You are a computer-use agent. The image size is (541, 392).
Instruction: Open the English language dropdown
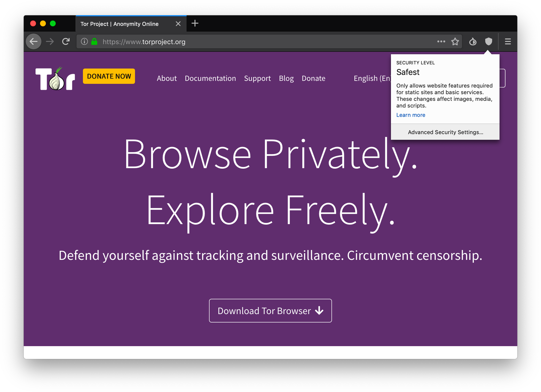[372, 78]
